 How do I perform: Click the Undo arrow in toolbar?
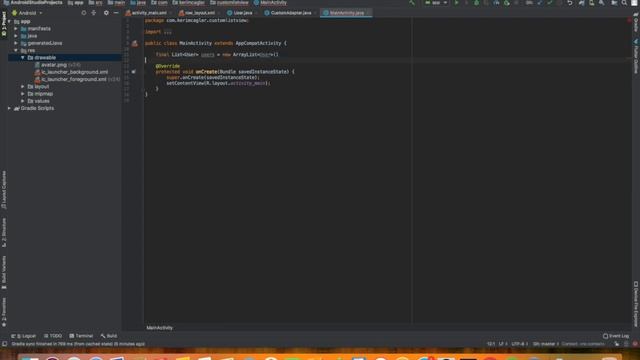(570, 3)
